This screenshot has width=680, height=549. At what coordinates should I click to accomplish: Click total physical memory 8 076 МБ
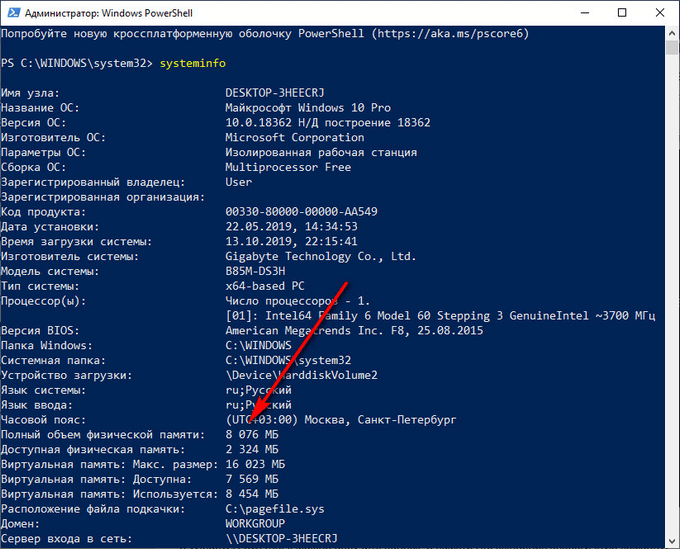click(252, 435)
